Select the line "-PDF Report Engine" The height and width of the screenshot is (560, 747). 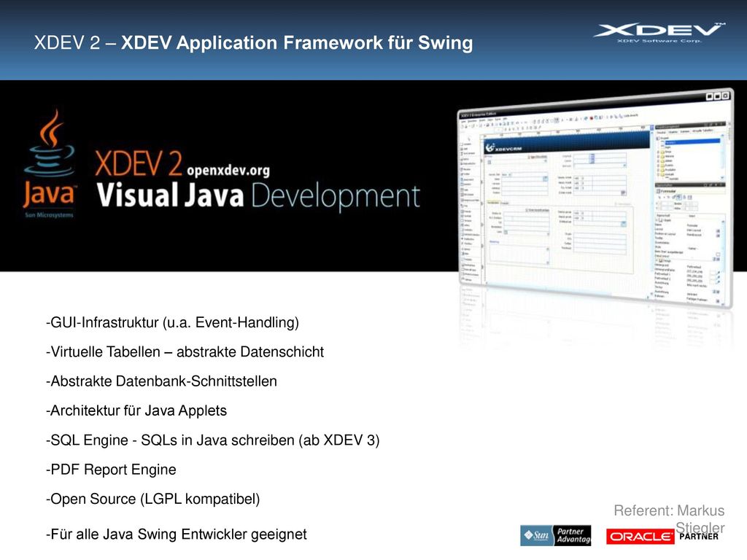(111, 470)
